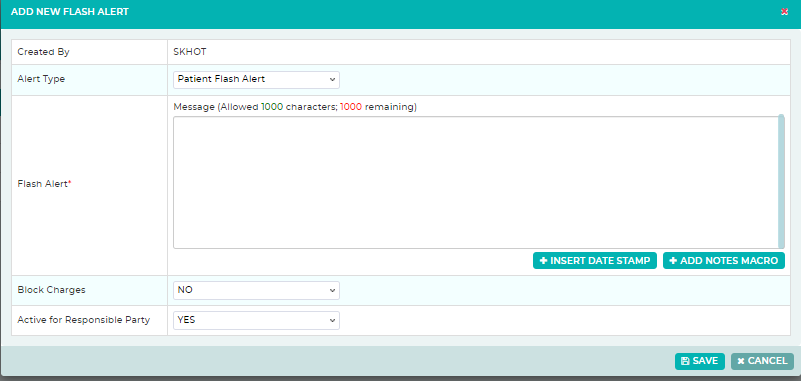This screenshot has height=381, width=801.
Task: Open Active for Responsible Party dropdown
Action: point(256,320)
